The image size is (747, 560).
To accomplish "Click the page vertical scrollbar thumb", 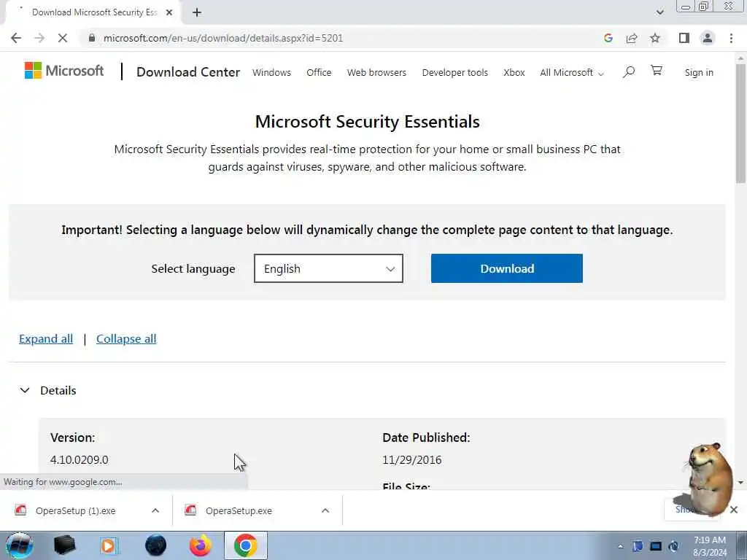I will pos(740,122).
